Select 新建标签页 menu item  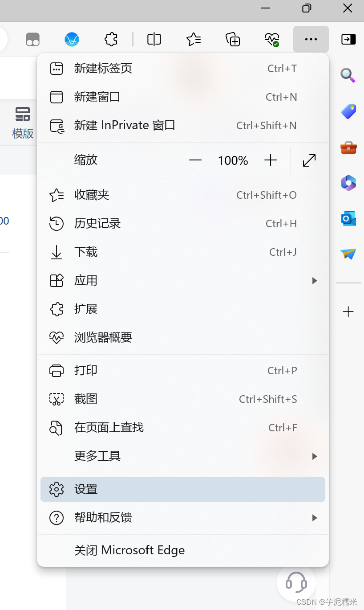click(183, 68)
